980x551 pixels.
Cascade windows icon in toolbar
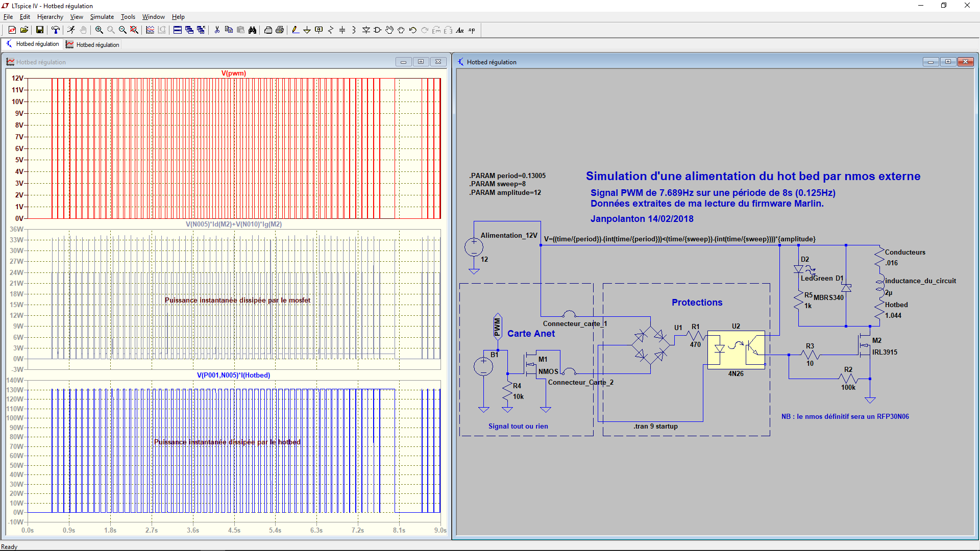(189, 30)
